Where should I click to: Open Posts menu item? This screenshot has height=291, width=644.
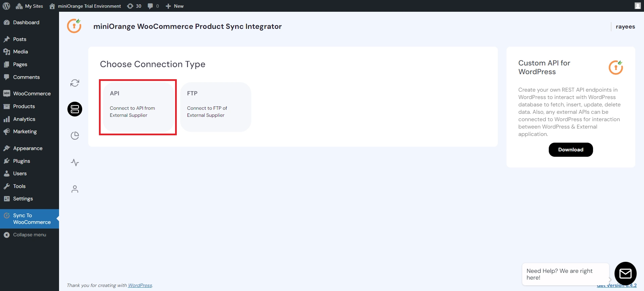click(x=30, y=39)
